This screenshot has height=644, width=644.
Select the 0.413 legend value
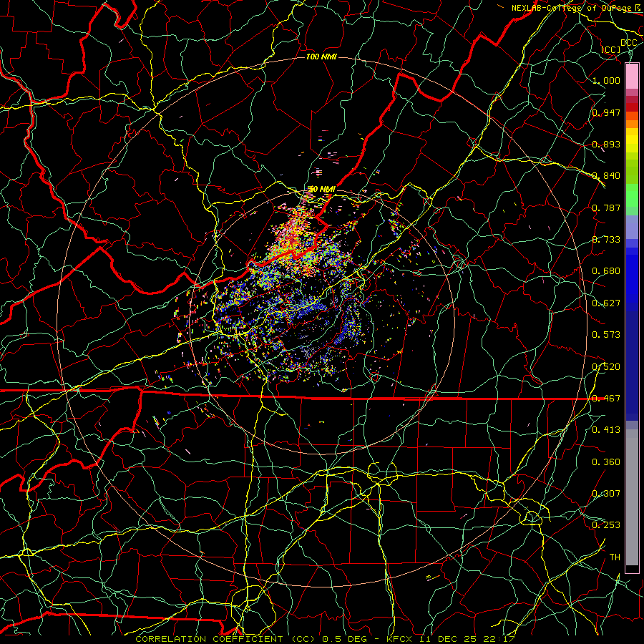click(x=606, y=430)
